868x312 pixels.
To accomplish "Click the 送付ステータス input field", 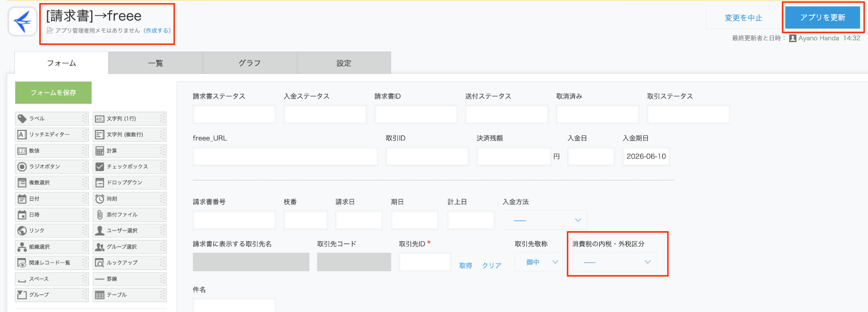I will coord(507,114).
